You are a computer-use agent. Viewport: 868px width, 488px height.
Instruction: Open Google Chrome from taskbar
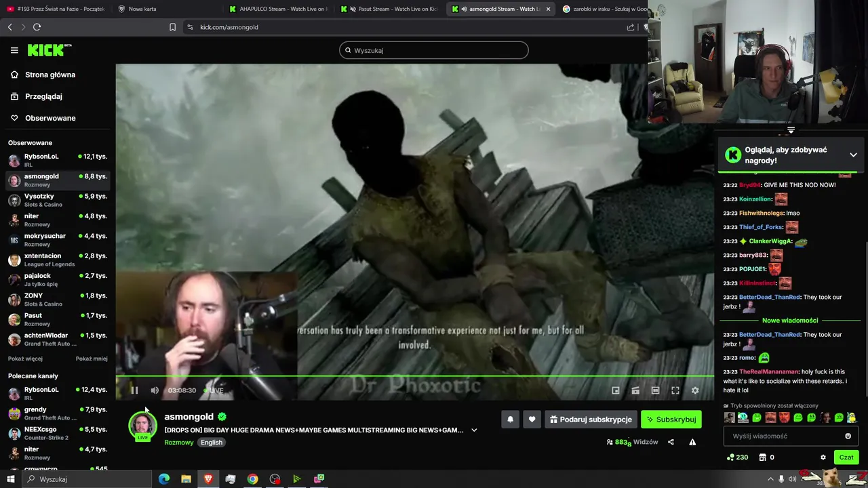coord(252,479)
